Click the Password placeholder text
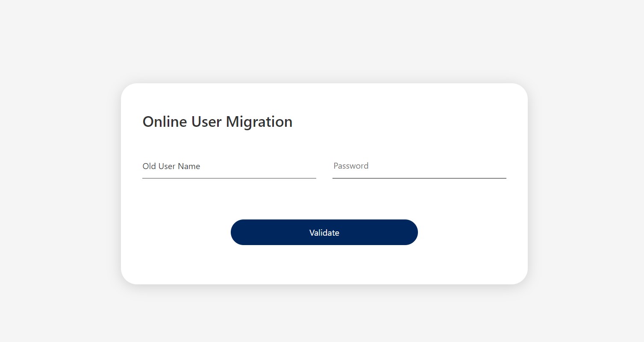This screenshot has height=342, width=644. click(x=351, y=166)
